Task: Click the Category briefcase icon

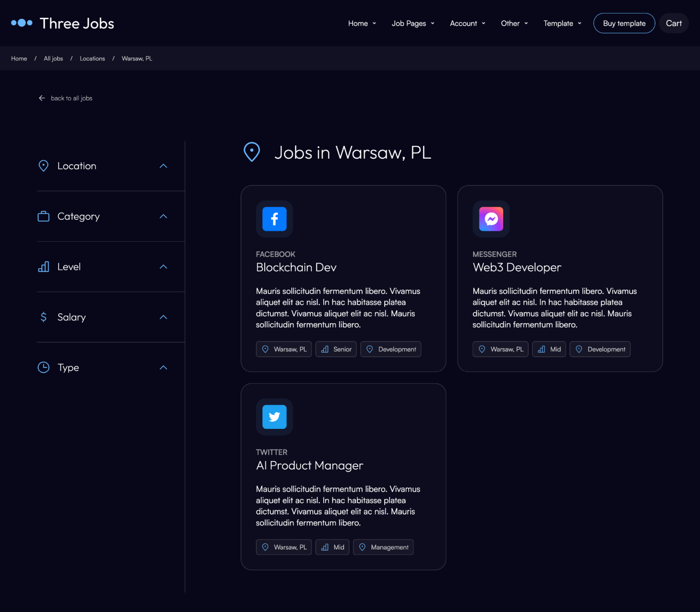Action: (43, 216)
